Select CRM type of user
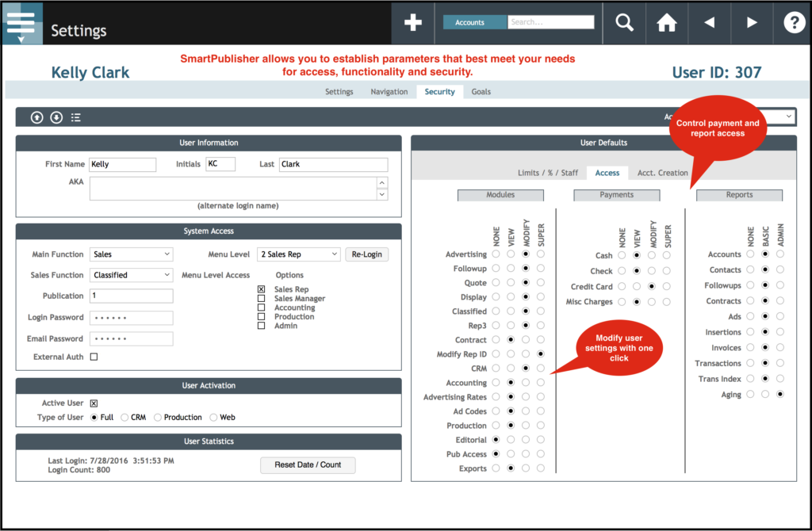The height and width of the screenshot is (531, 812). 124,417
